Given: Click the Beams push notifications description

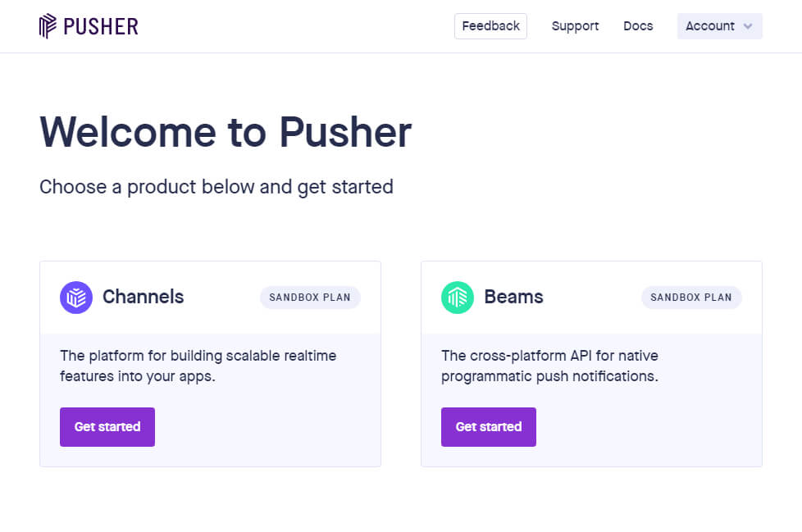Looking at the screenshot, I should [x=549, y=366].
